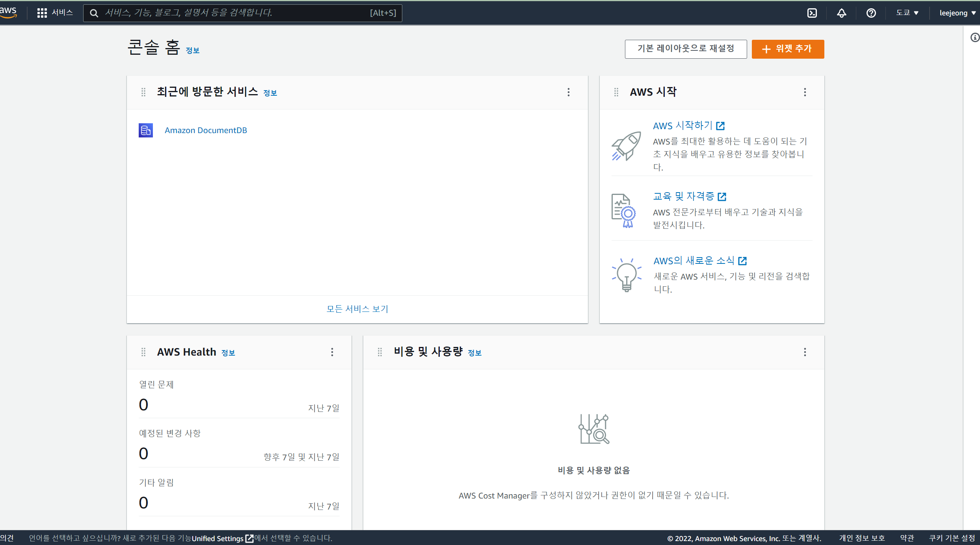Open the CloudShell terminal icon
Screen dimensions: 980x545
tap(812, 13)
